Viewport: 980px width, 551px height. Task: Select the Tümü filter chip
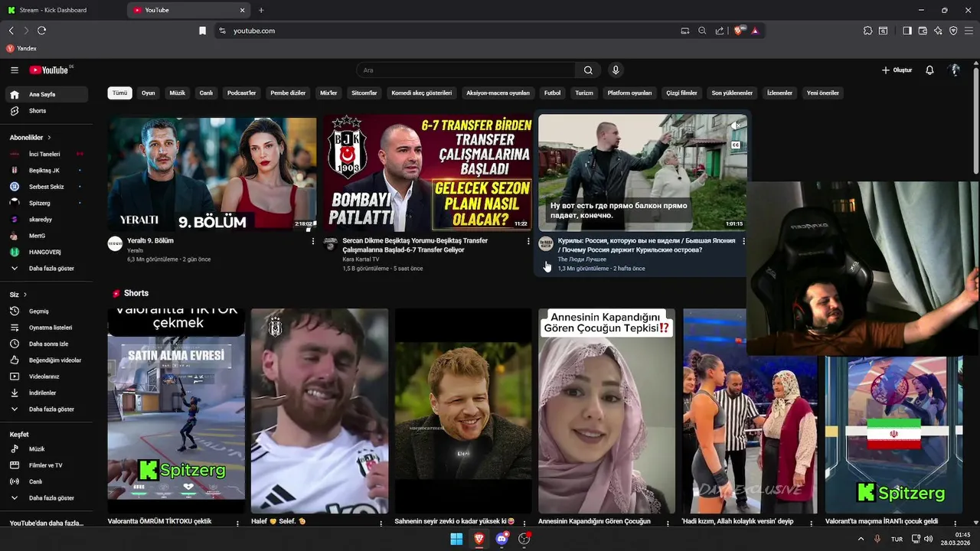pos(120,93)
